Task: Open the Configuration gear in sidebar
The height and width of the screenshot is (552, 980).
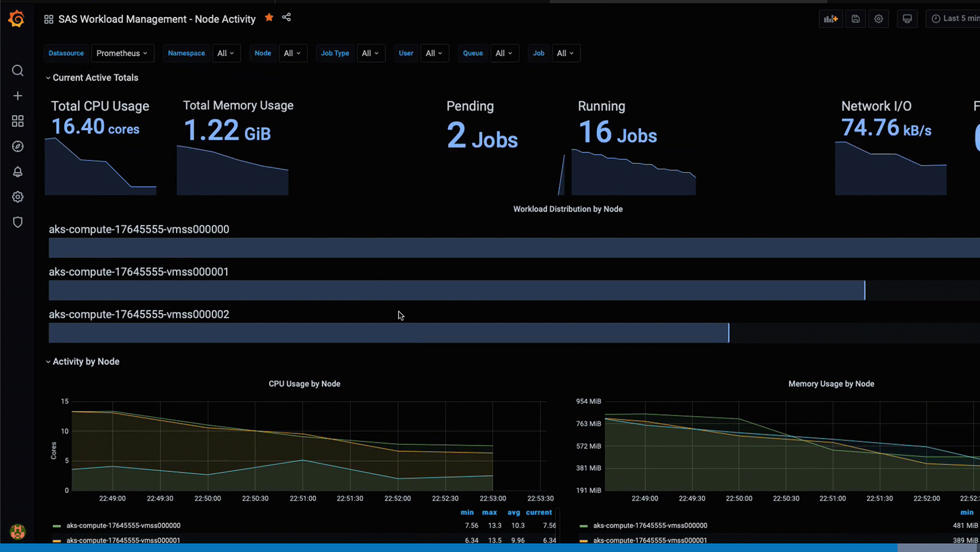Action: pyautogui.click(x=17, y=197)
